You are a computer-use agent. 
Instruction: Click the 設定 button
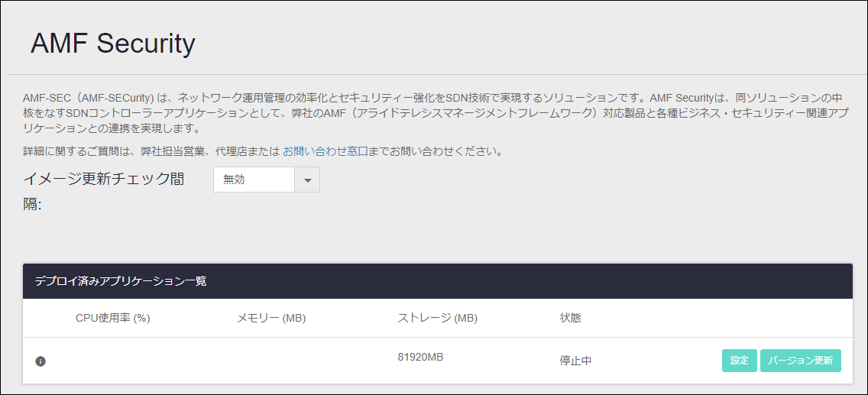tap(740, 361)
